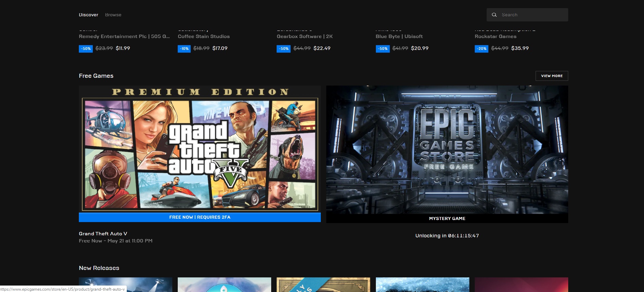This screenshot has height=292, width=644.
Task: Open the snowy New Releases thumbnail
Action: [x=422, y=285]
